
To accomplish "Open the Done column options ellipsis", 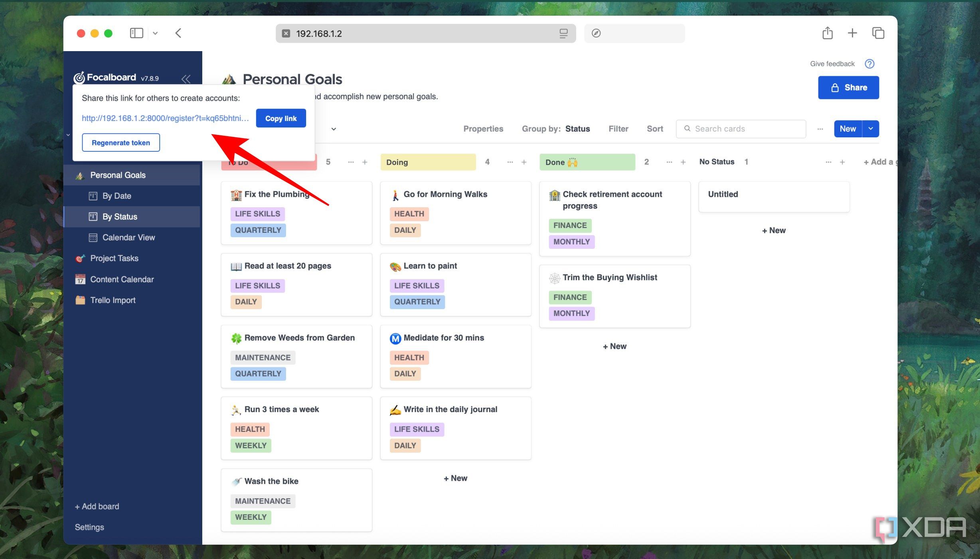I will point(669,162).
